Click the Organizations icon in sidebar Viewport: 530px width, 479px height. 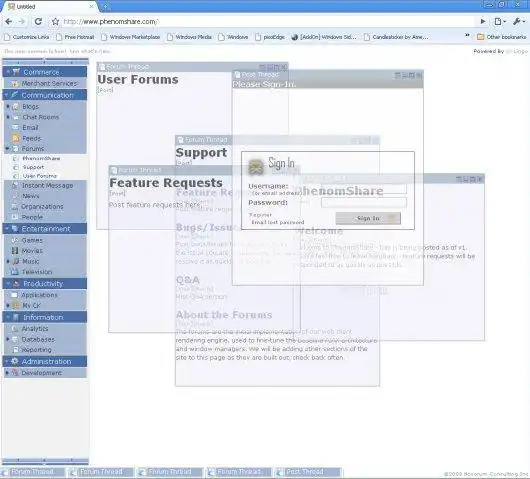click(x=15, y=207)
